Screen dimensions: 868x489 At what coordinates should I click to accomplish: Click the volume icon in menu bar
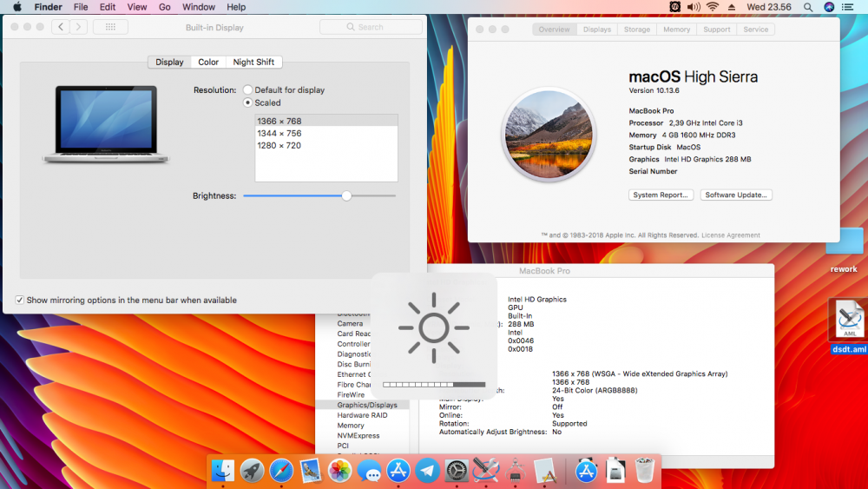point(694,7)
